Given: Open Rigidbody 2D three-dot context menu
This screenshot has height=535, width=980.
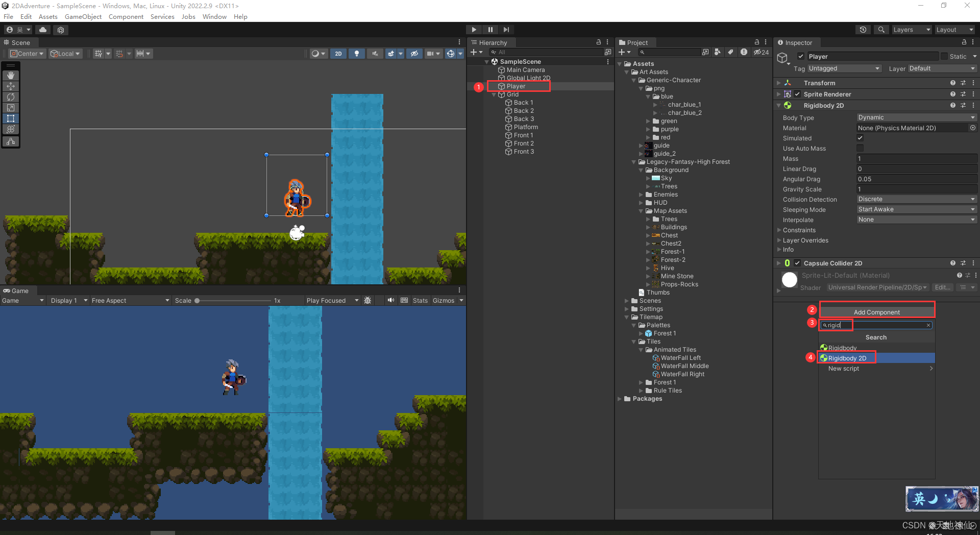Looking at the screenshot, I should point(973,106).
